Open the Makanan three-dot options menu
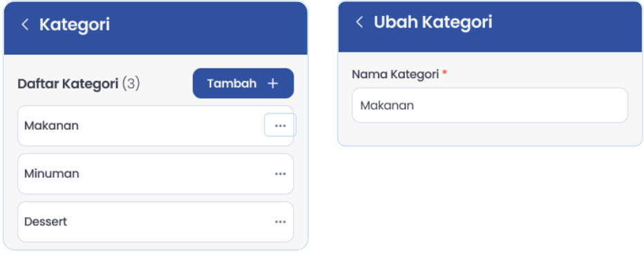Screen dimensions: 644x253 (x=280, y=126)
